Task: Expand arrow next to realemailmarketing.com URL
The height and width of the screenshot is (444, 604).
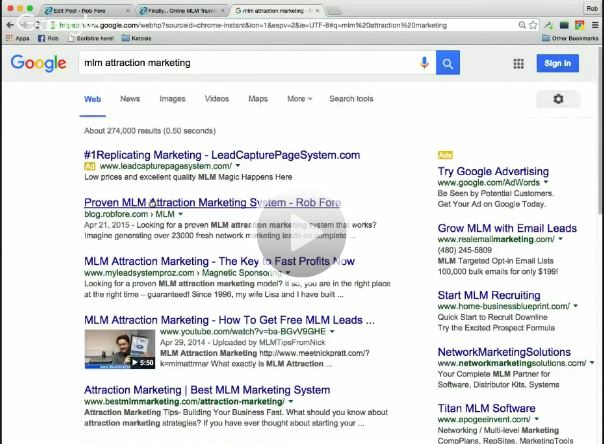Action: [560, 239]
